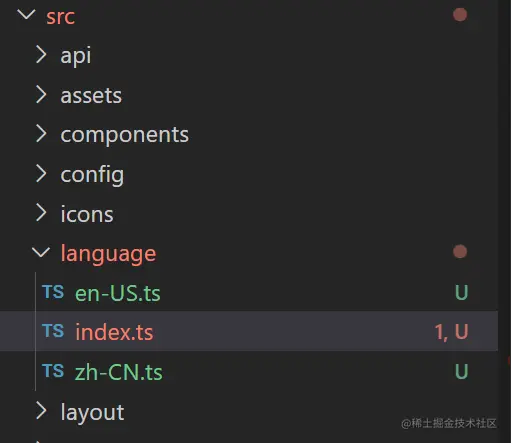Click the U status badge of zh-CN.ts

click(462, 371)
